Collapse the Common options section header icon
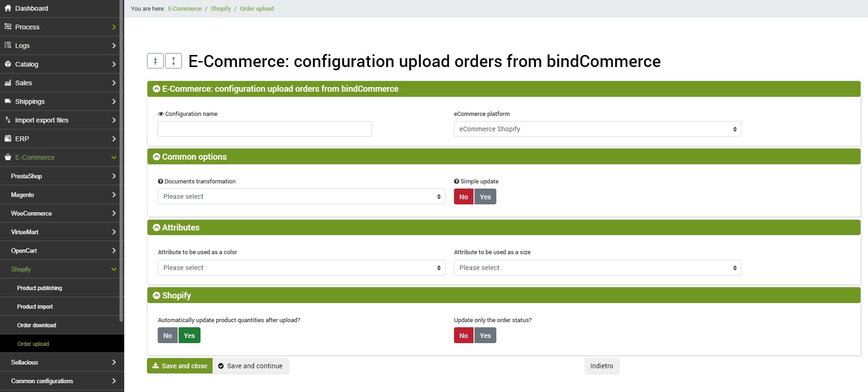The height and width of the screenshot is (392, 868). pos(157,157)
